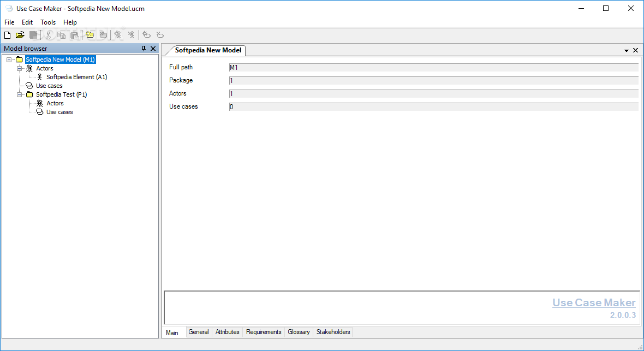Open the File menu
This screenshot has height=351, width=644.
pyautogui.click(x=9, y=22)
